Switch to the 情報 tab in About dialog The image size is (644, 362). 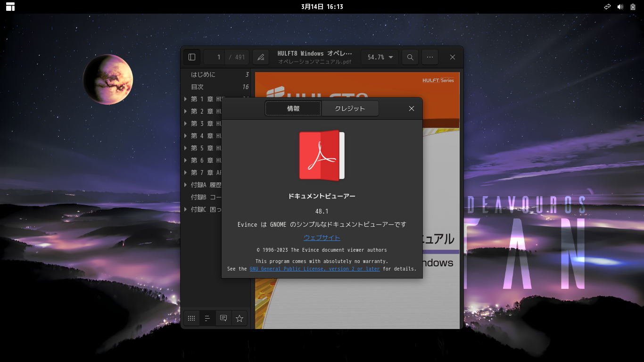(x=293, y=108)
